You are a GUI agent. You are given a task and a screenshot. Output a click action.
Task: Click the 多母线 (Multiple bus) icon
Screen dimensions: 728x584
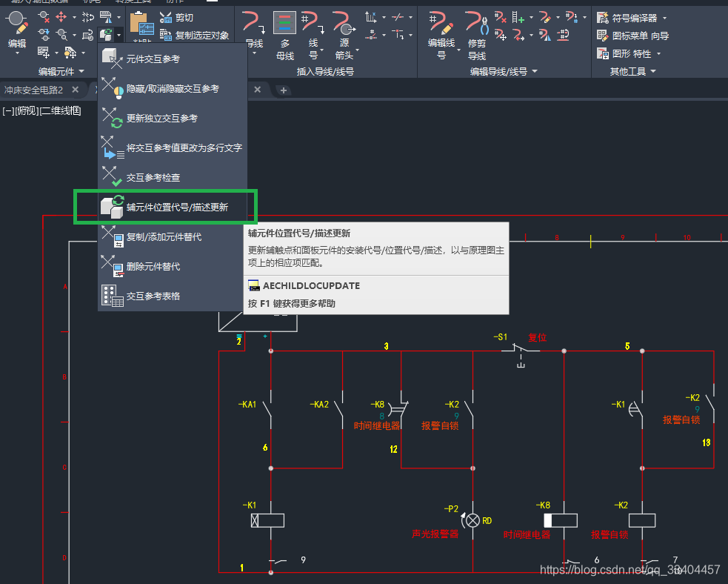pyautogui.click(x=284, y=23)
